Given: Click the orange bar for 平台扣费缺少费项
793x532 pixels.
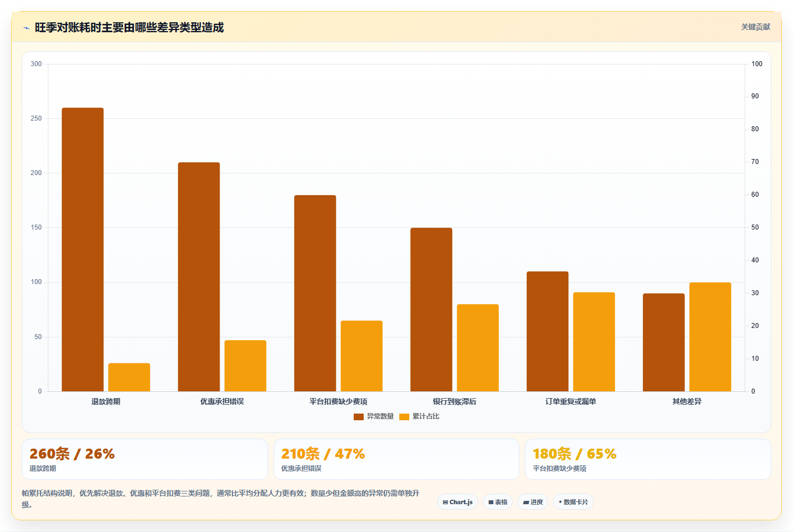Looking at the screenshot, I should pyautogui.click(x=361, y=356).
